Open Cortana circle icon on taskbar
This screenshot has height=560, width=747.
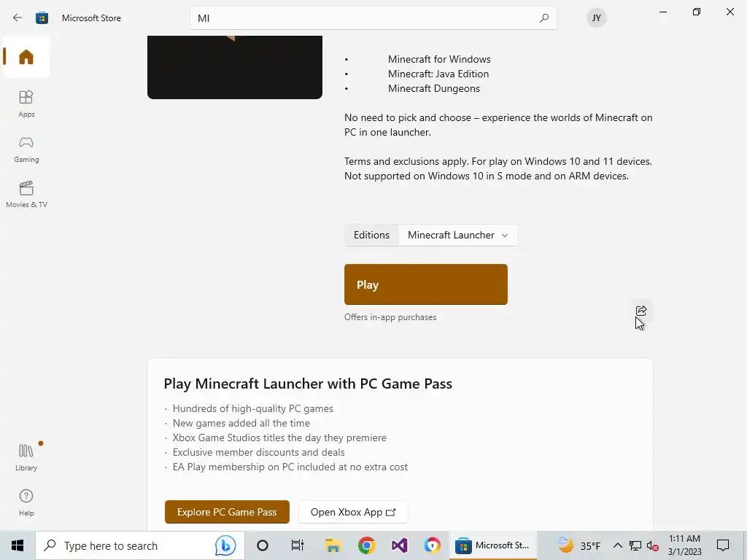(262, 545)
